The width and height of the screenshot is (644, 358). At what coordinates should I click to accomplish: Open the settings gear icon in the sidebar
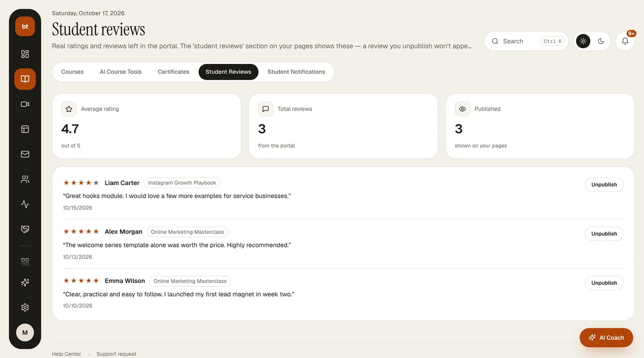25,308
